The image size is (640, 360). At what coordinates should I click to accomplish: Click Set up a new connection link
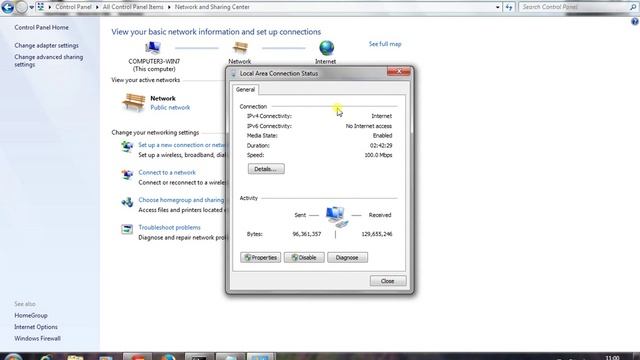pyautogui.click(x=182, y=145)
